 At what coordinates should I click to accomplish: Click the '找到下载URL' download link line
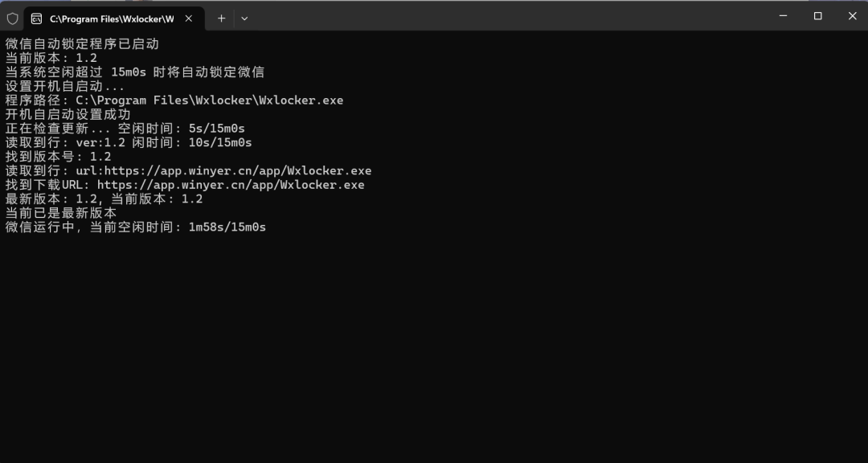click(185, 185)
